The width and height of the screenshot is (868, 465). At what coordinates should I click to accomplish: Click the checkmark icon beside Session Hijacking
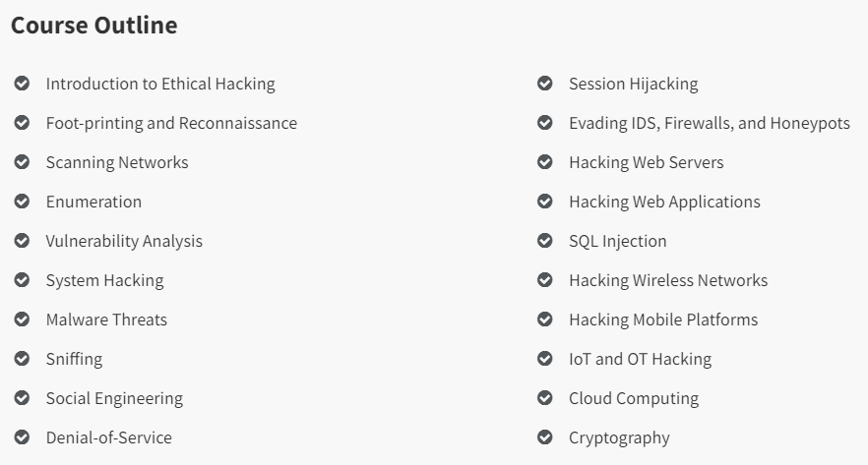pyautogui.click(x=545, y=84)
